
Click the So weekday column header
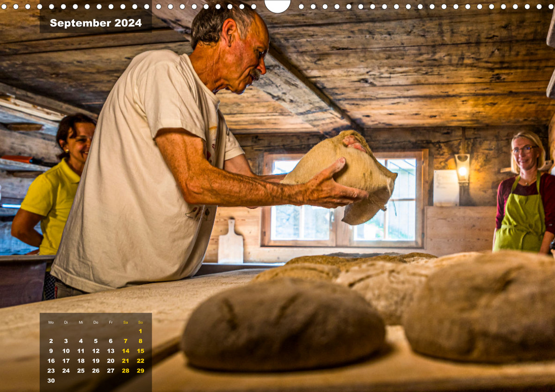tap(140, 322)
